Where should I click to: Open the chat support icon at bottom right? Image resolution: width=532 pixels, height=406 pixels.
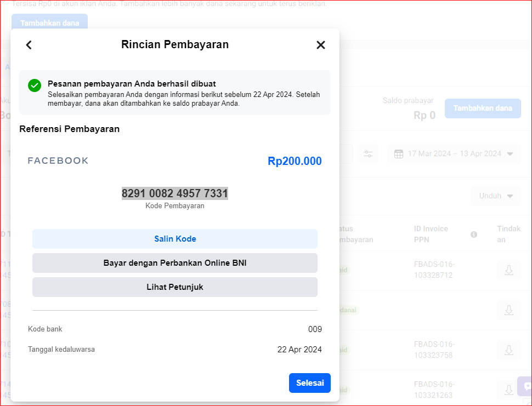pos(525,386)
